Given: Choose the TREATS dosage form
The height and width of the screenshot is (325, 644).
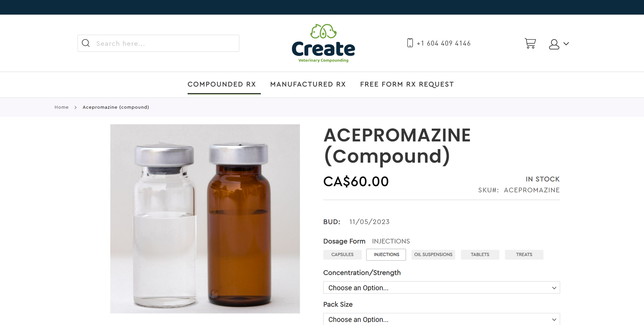Looking at the screenshot, I should 524,255.
